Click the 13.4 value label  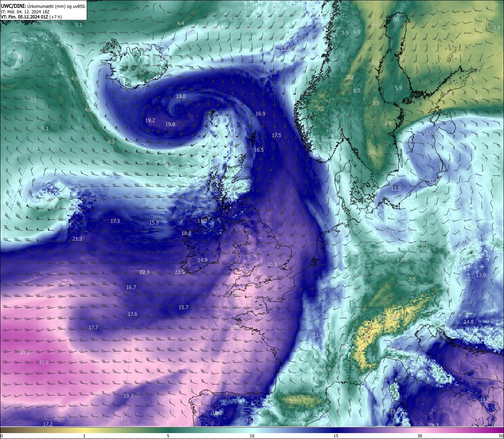click(318, 335)
